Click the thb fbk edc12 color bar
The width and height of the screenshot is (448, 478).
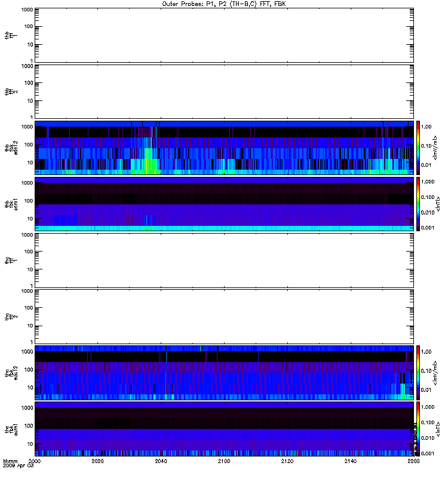418,148
